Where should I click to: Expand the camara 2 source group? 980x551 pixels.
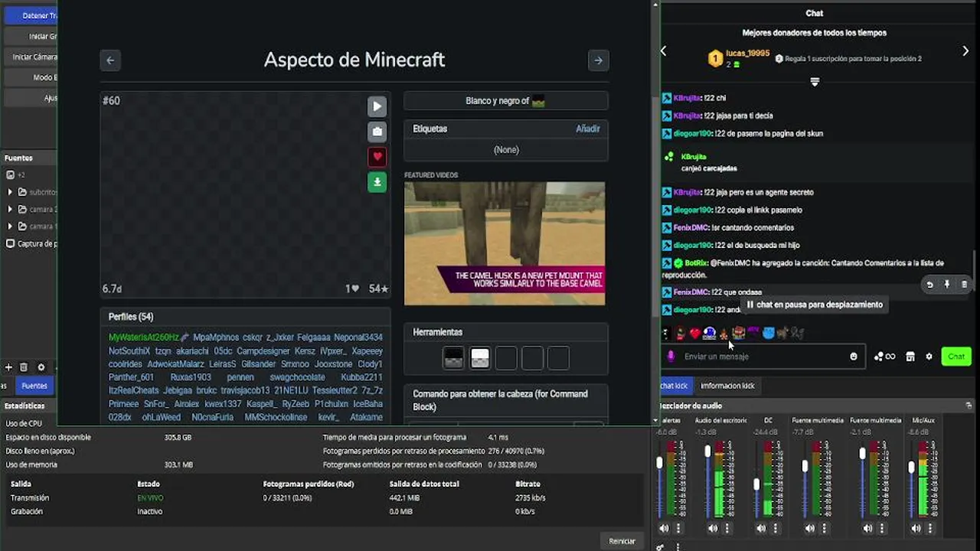(10, 209)
